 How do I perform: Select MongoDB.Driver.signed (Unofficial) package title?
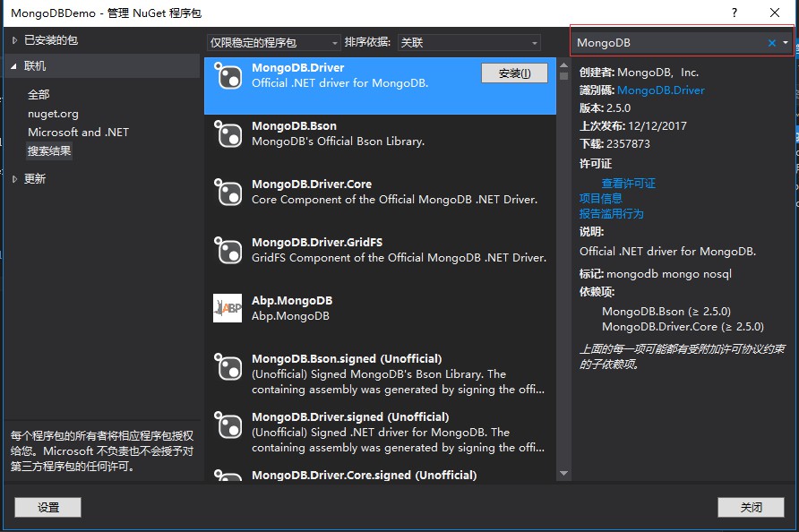(350, 416)
